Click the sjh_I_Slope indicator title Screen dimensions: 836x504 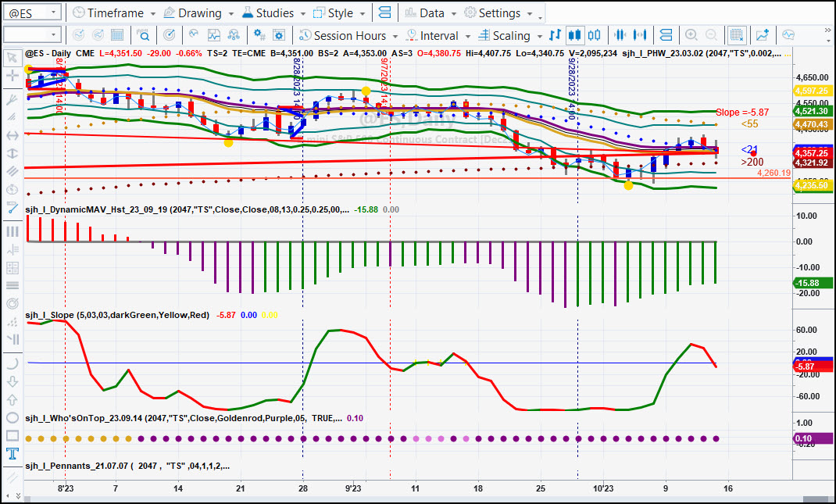[117, 315]
